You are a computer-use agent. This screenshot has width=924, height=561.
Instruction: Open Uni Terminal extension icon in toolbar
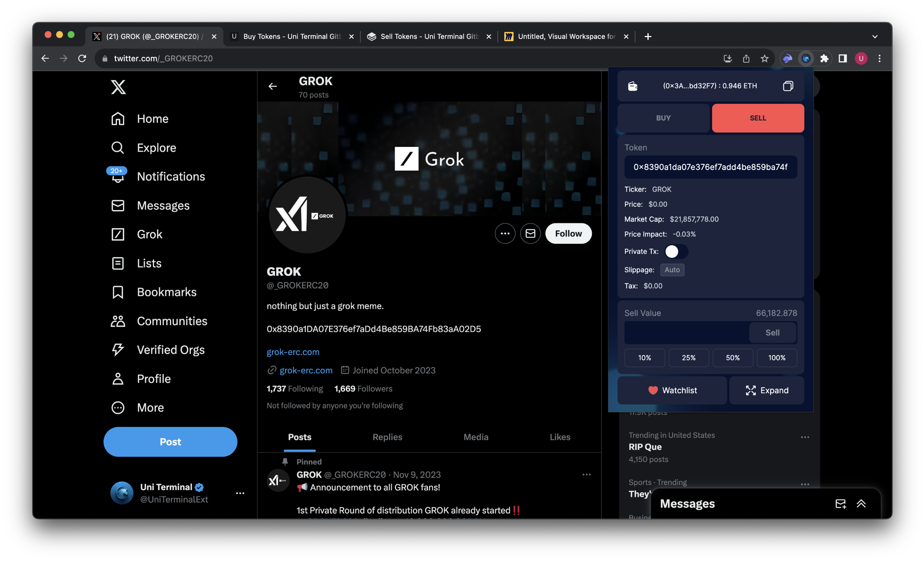806,59
